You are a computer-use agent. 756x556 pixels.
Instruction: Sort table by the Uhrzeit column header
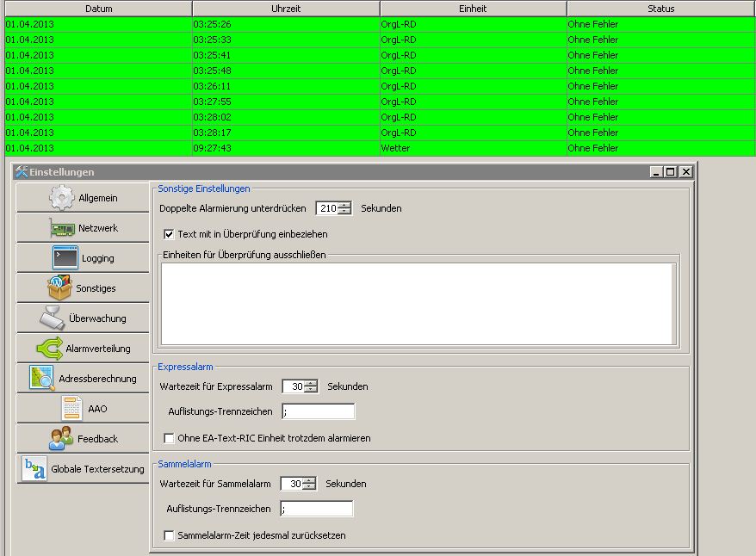[x=286, y=9]
